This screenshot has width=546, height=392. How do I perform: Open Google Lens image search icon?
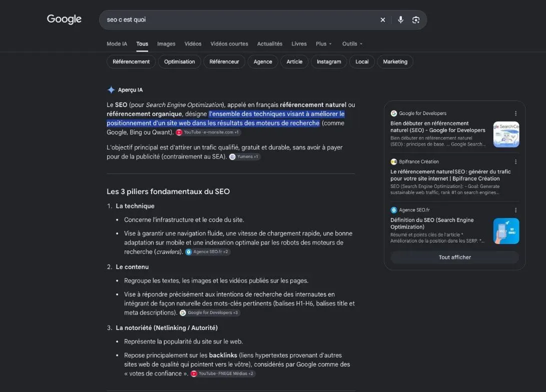(x=416, y=20)
